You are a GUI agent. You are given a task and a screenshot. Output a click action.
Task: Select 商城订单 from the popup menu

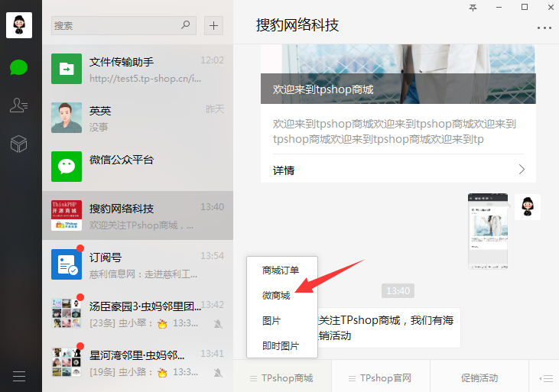[281, 271]
